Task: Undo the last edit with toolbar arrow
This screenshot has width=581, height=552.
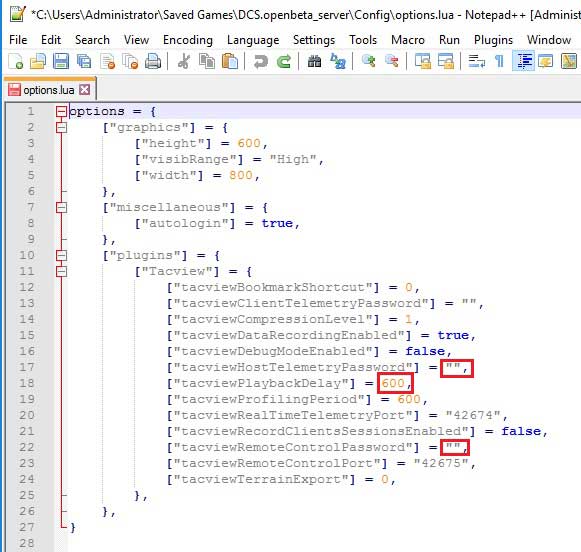Action: coord(260,61)
